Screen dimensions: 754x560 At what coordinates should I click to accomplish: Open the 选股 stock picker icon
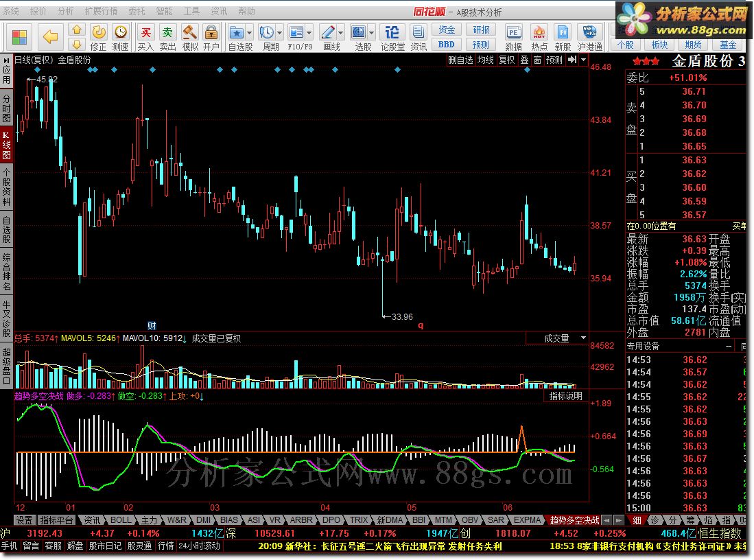[359, 32]
